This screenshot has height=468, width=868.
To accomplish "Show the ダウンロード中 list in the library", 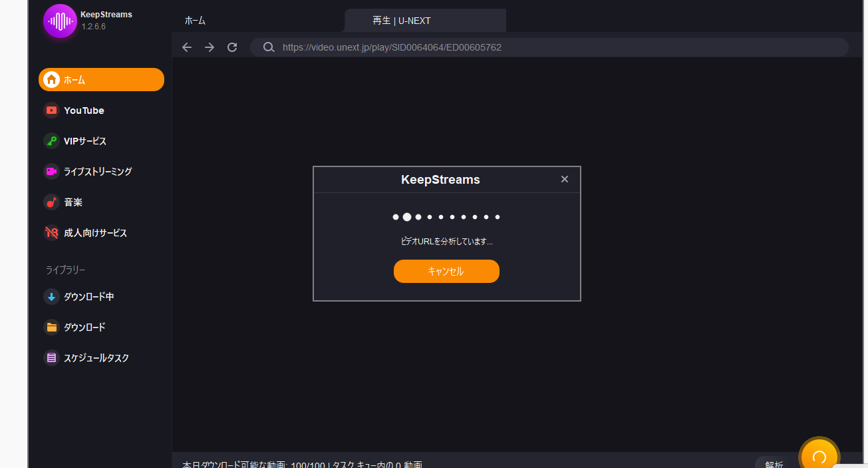I will point(78,297).
